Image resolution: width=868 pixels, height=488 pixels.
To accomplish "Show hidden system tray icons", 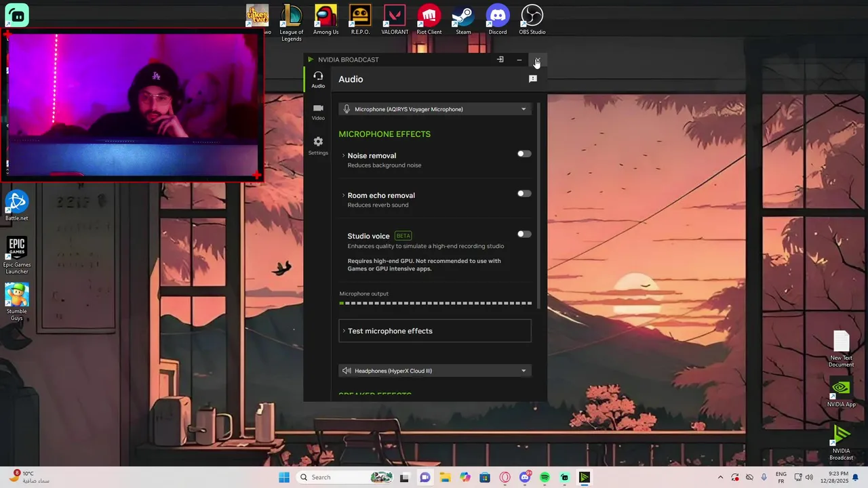I will pyautogui.click(x=721, y=477).
